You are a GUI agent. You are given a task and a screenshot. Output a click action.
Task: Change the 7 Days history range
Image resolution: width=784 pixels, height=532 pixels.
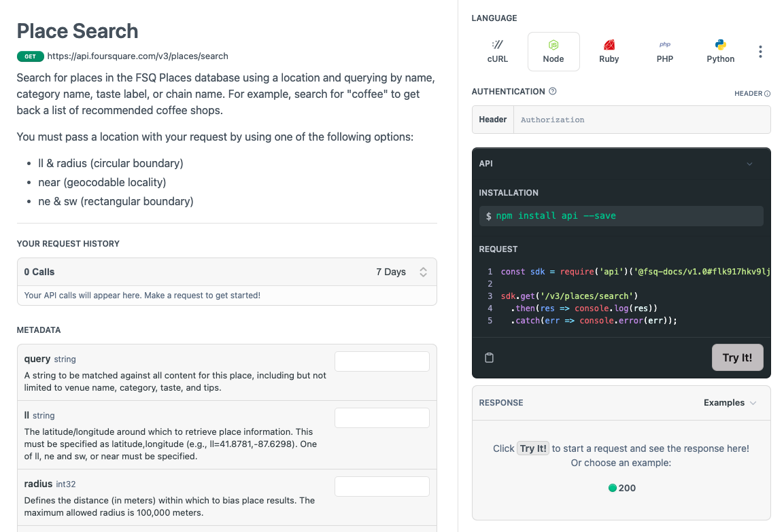[x=402, y=272]
